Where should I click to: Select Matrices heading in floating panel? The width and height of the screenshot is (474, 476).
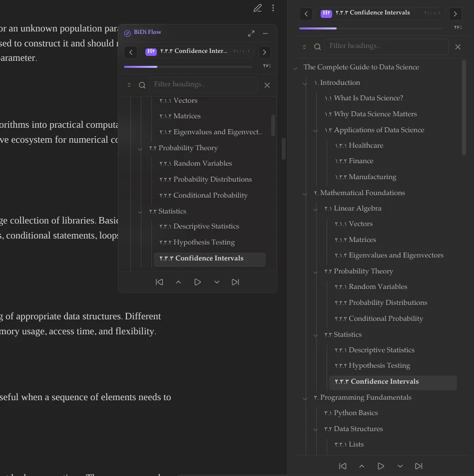tap(180, 116)
